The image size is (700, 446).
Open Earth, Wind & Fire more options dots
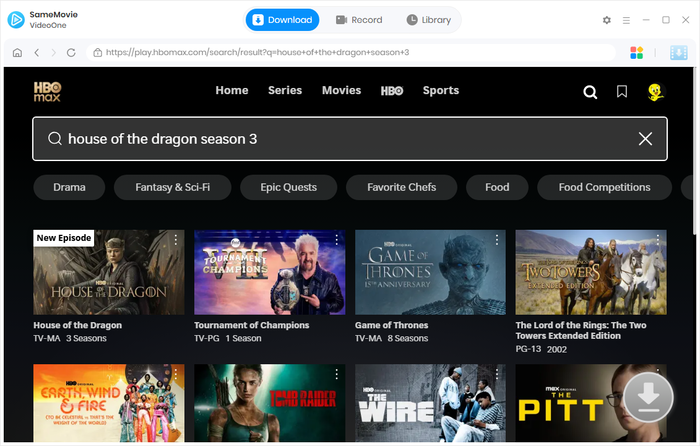176,374
